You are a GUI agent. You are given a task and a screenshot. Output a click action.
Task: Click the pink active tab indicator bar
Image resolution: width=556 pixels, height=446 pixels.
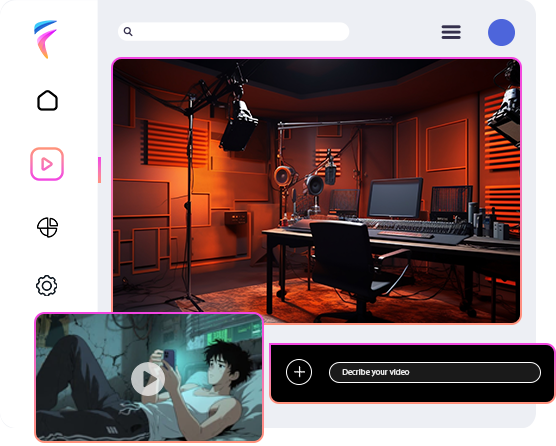pyautogui.click(x=100, y=170)
